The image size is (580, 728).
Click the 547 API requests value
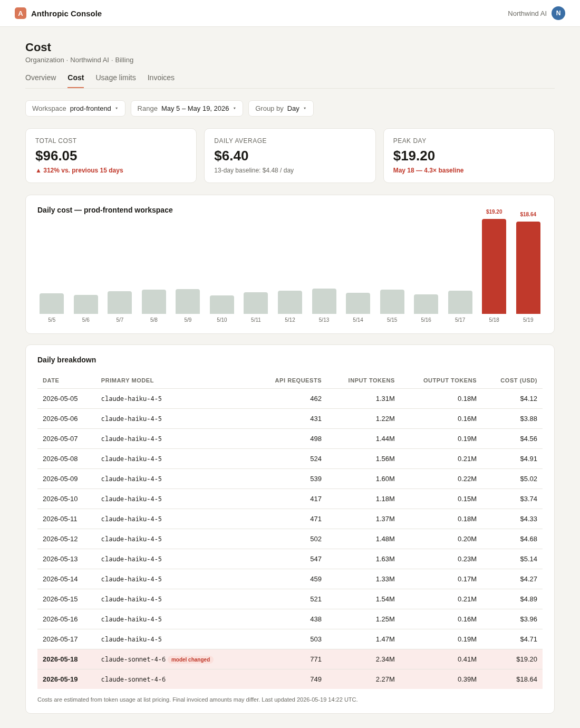(316, 559)
